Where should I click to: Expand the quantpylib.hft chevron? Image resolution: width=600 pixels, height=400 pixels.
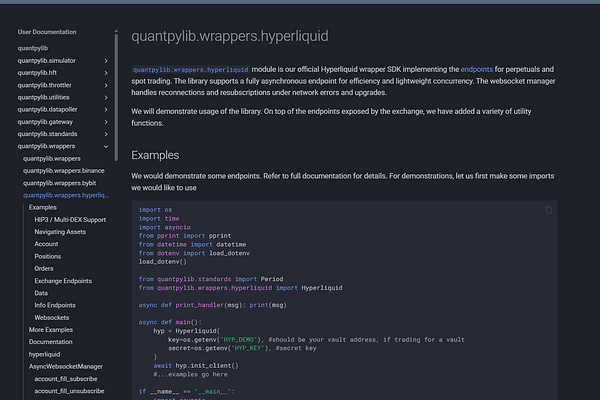coord(106,73)
